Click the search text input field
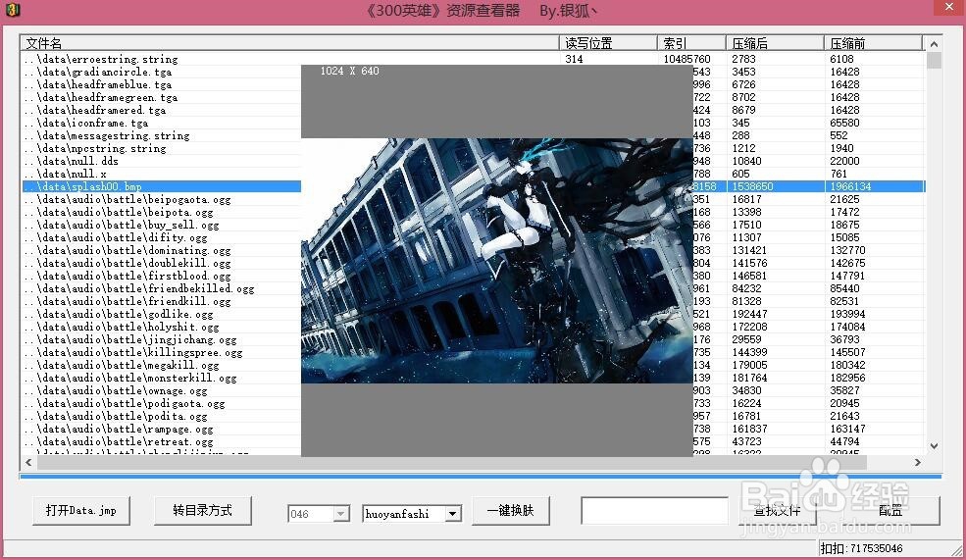 point(654,511)
